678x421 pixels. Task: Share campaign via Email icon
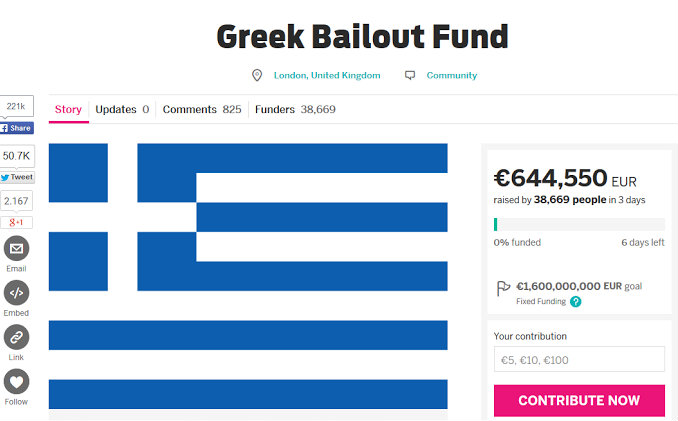16,249
